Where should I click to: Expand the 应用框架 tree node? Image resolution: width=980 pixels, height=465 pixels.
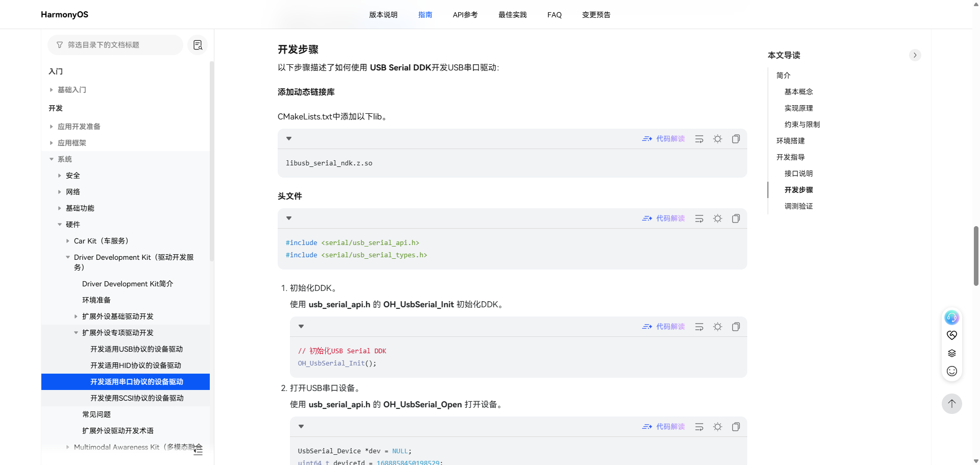52,143
